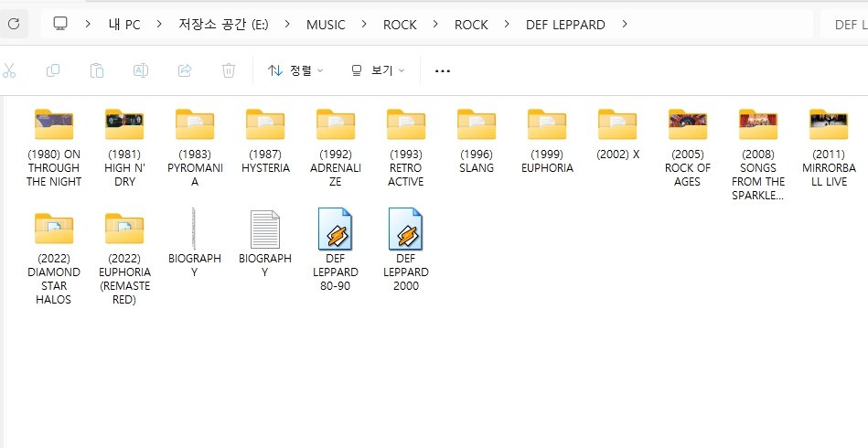Expand chevron after 내 PC

tap(159, 25)
